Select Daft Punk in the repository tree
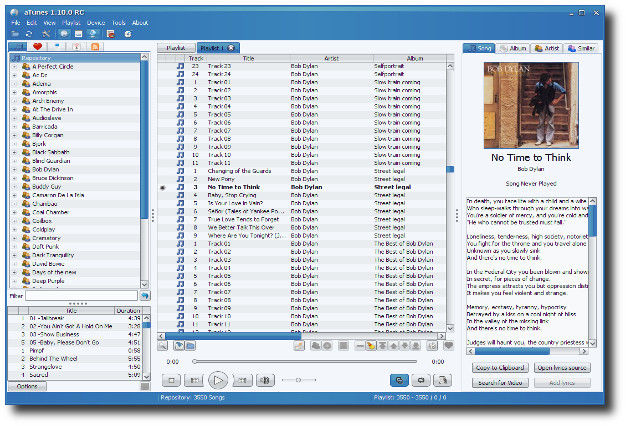 pos(46,247)
